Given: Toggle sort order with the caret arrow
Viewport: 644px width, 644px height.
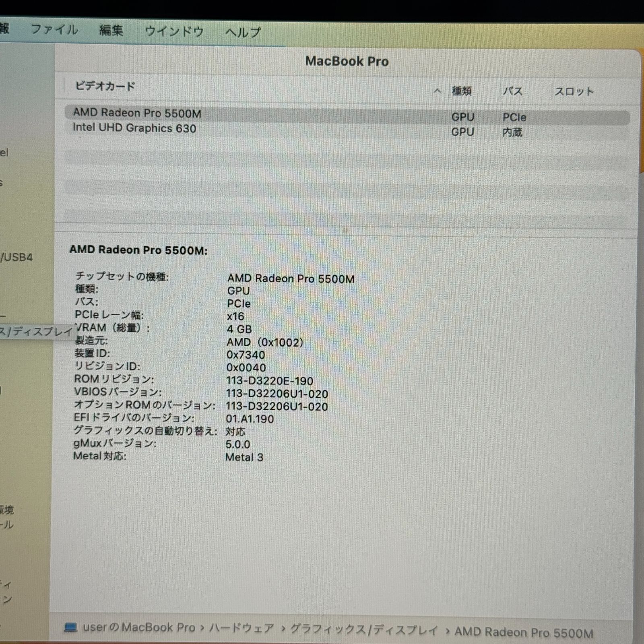Looking at the screenshot, I should (437, 91).
